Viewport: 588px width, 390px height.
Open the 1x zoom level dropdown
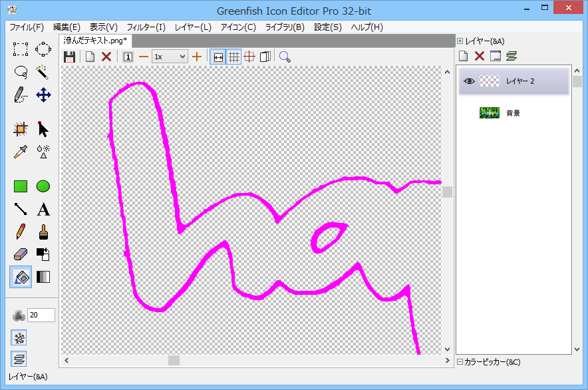(170, 57)
